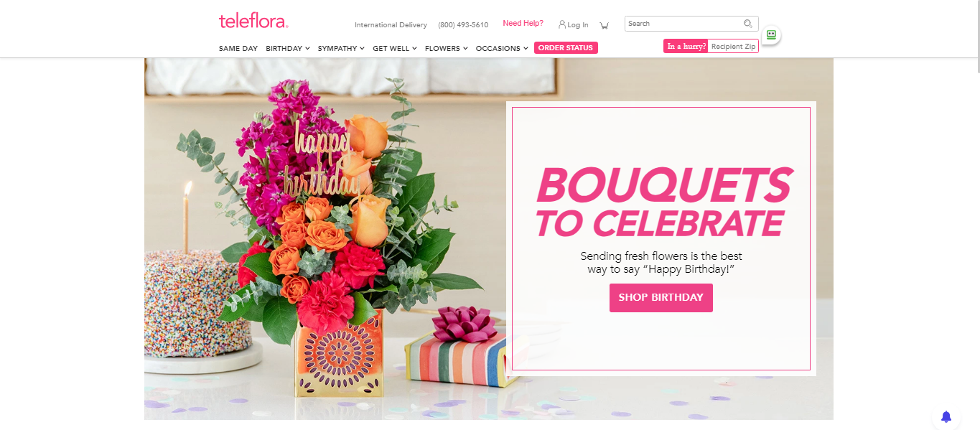
Task: Click the blue notification bell
Action: [946, 416]
